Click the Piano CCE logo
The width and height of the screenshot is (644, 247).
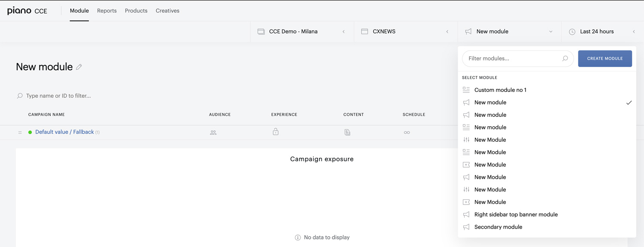pyautogui.click(x=27, y=11)
